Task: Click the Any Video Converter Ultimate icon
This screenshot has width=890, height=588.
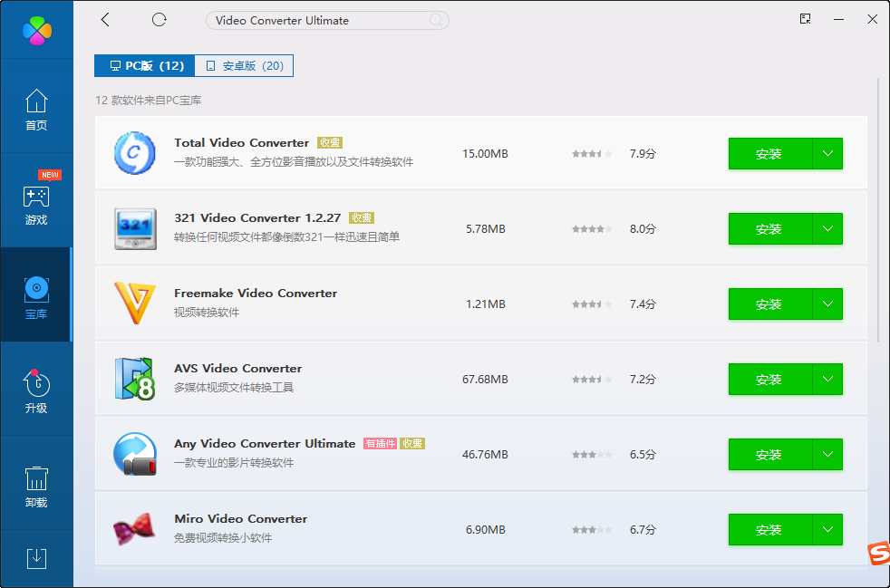Action: pos(134,454)
